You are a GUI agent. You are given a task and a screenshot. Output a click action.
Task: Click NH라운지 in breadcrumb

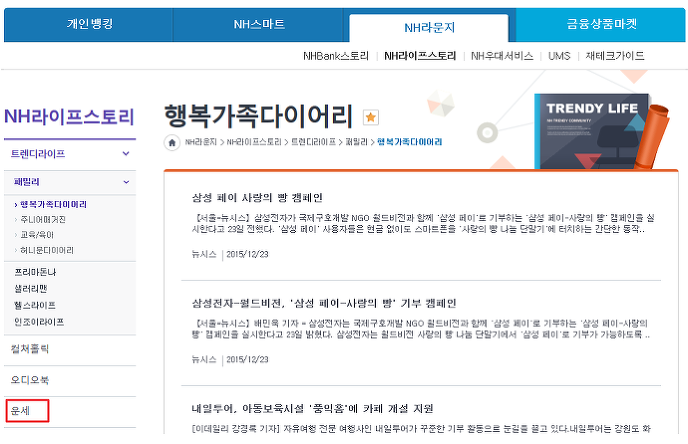[201, 142]
